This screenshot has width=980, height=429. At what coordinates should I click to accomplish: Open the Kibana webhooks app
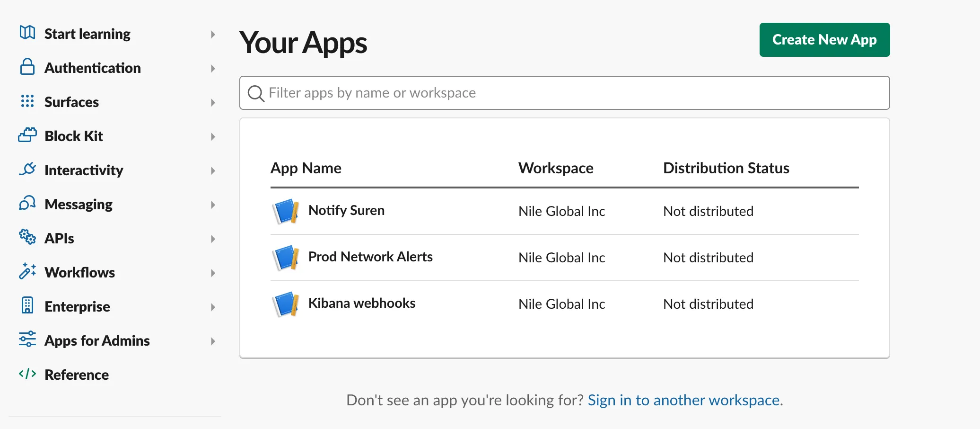[x=362, y=303]
